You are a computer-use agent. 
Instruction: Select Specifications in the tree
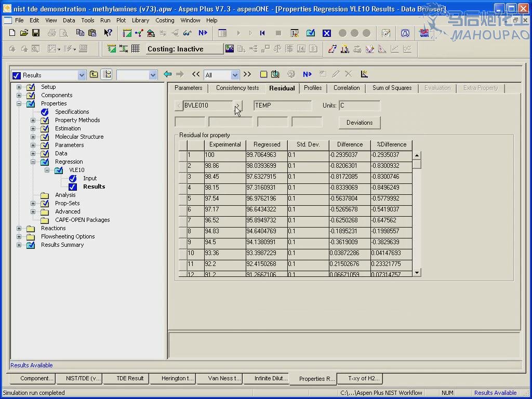click(x=72, y=112)
